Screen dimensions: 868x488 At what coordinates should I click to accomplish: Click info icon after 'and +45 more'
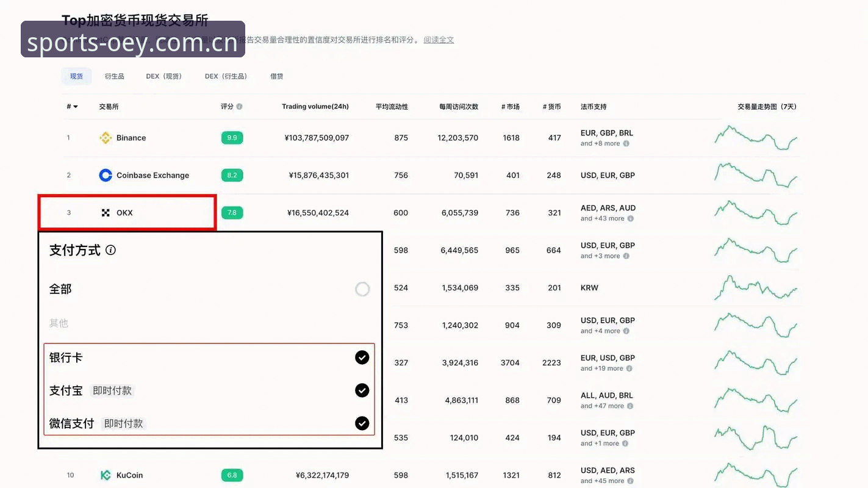coord(631,481)
